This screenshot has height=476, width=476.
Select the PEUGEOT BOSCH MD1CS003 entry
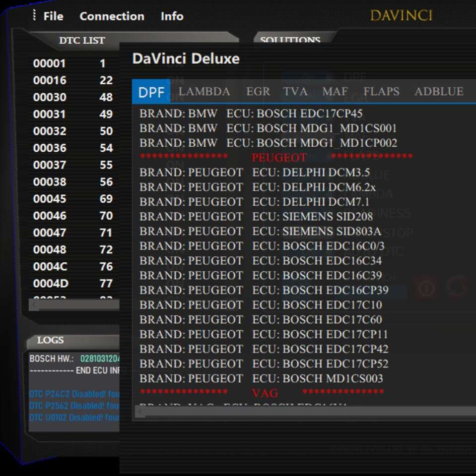click(262, 378)
